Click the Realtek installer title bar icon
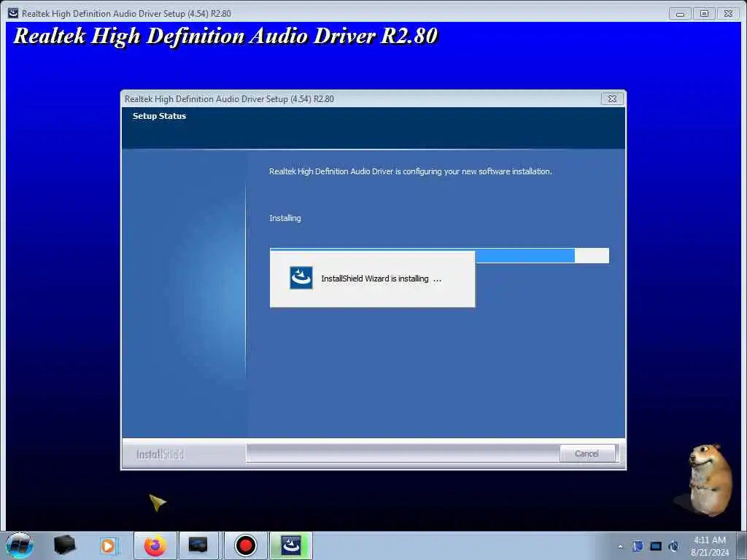Viewport: 747px width, 560px height. 13,13
